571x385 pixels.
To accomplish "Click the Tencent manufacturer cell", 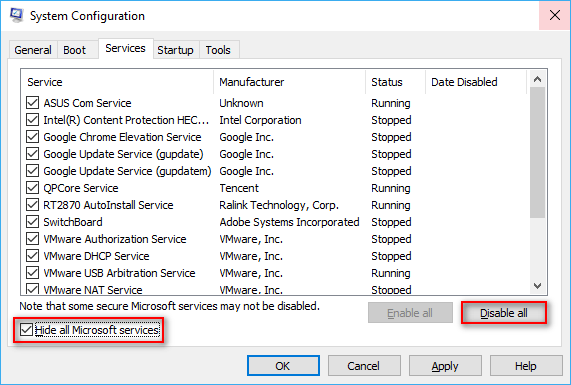I will click(x=239, y=188).
